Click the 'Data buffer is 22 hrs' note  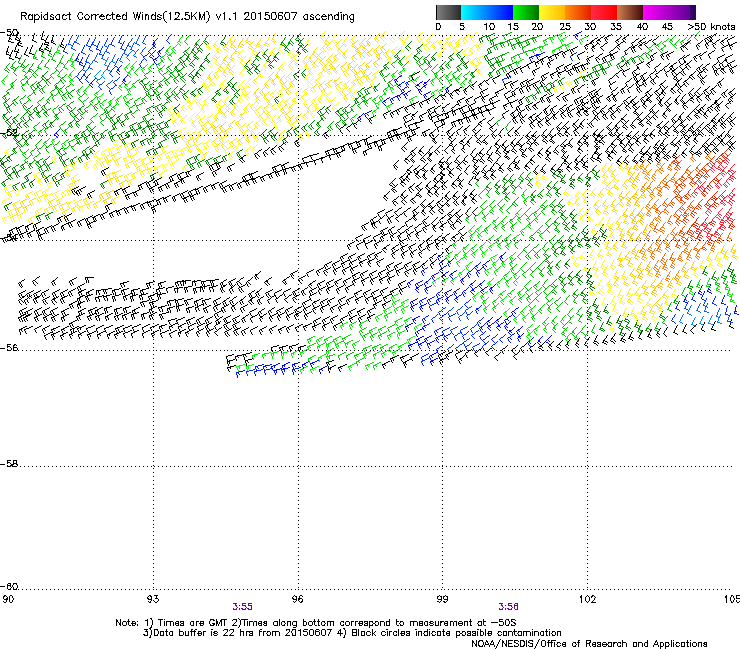pyautogui.click(x=352, y=633)
